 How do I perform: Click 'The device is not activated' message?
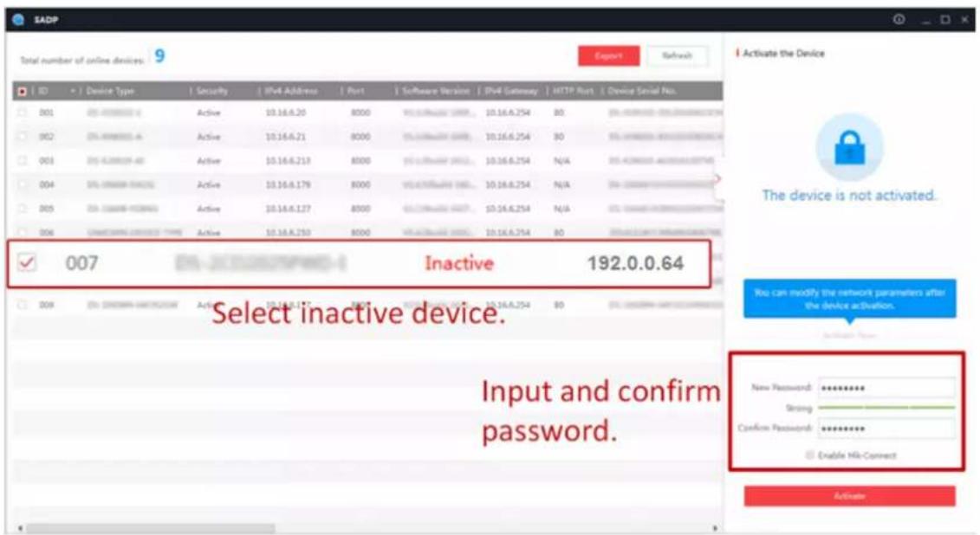click(x=849, y=196)
